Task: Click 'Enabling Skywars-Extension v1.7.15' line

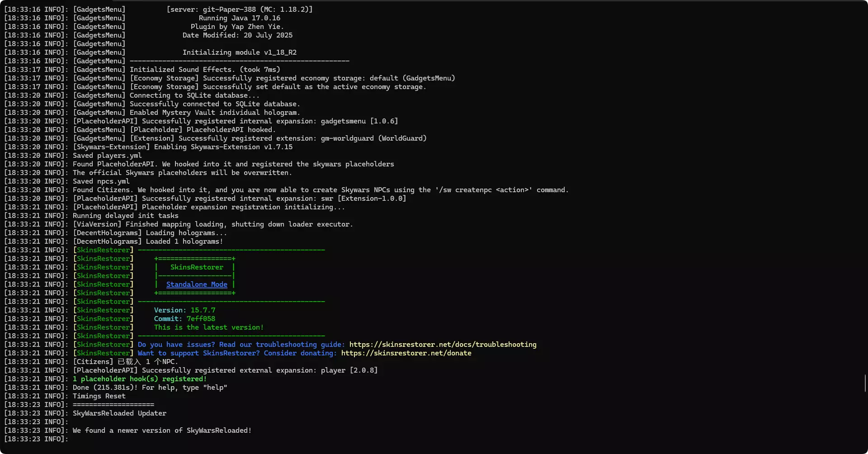Action: [x=223, y=147]
